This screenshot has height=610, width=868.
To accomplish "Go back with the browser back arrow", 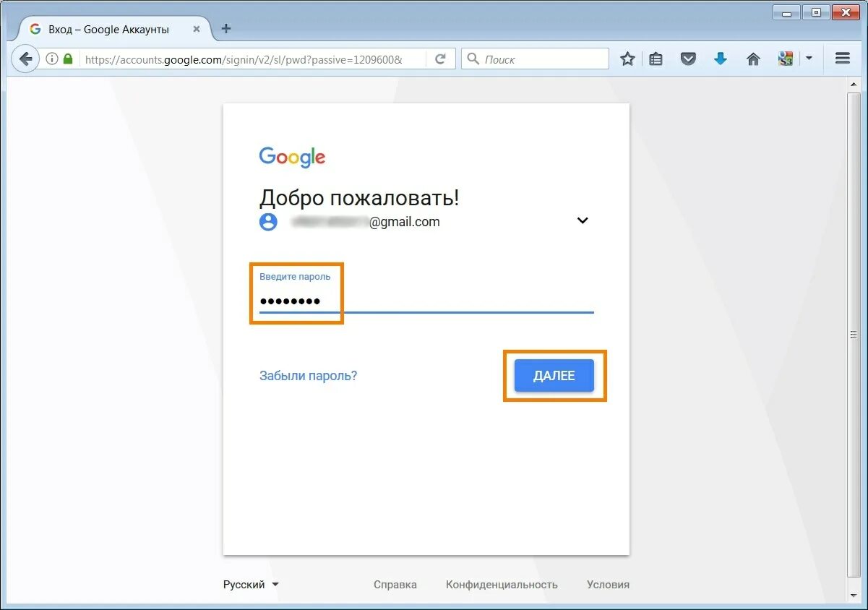I will [26, 59].
